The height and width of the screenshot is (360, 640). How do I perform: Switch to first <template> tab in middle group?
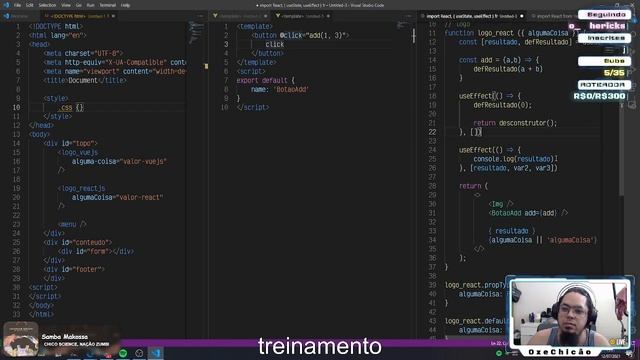[239, 16]
